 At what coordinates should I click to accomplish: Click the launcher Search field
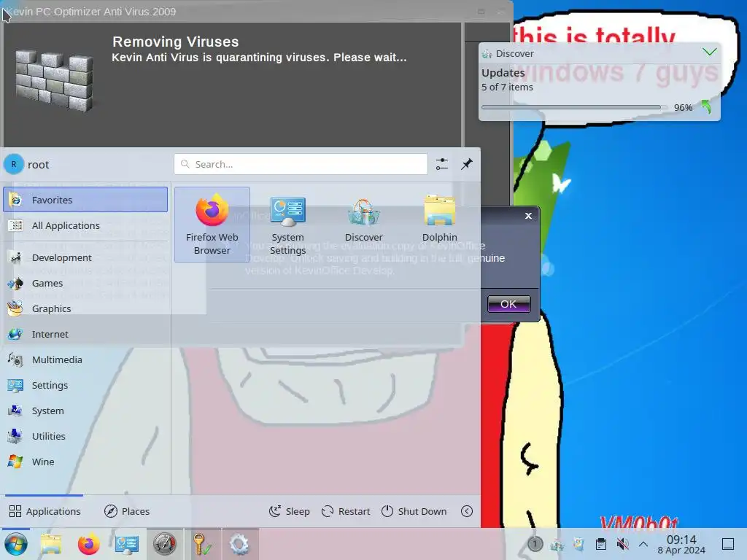pyautogui.click(x=301, y=164)
